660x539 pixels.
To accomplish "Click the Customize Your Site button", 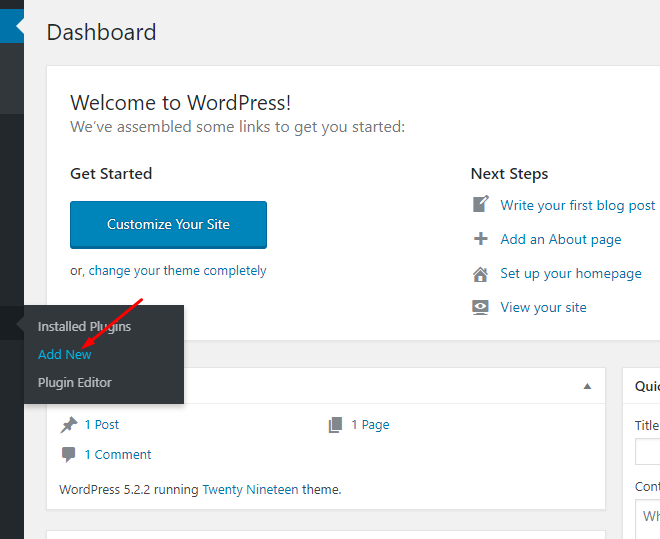I will click(x=168, y=225).
